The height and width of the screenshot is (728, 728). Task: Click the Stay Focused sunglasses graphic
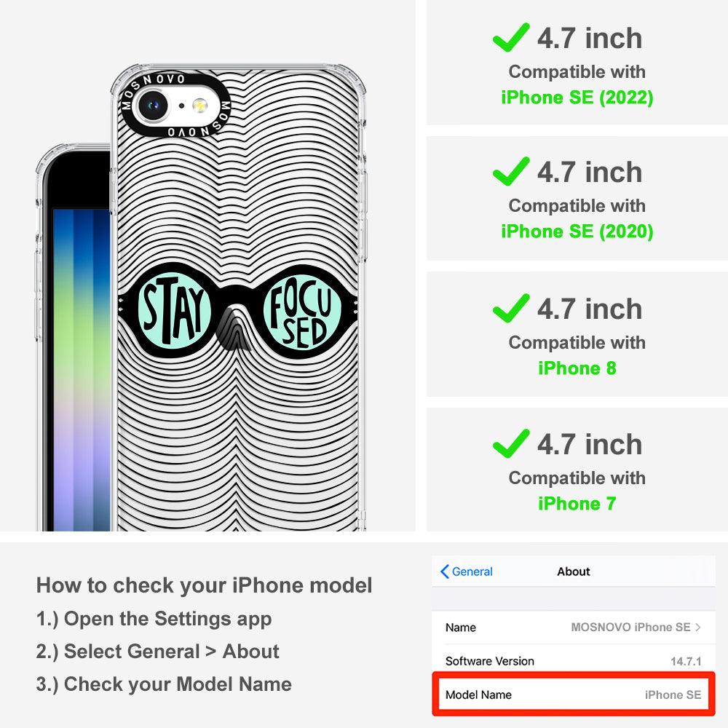pos(238,311)
